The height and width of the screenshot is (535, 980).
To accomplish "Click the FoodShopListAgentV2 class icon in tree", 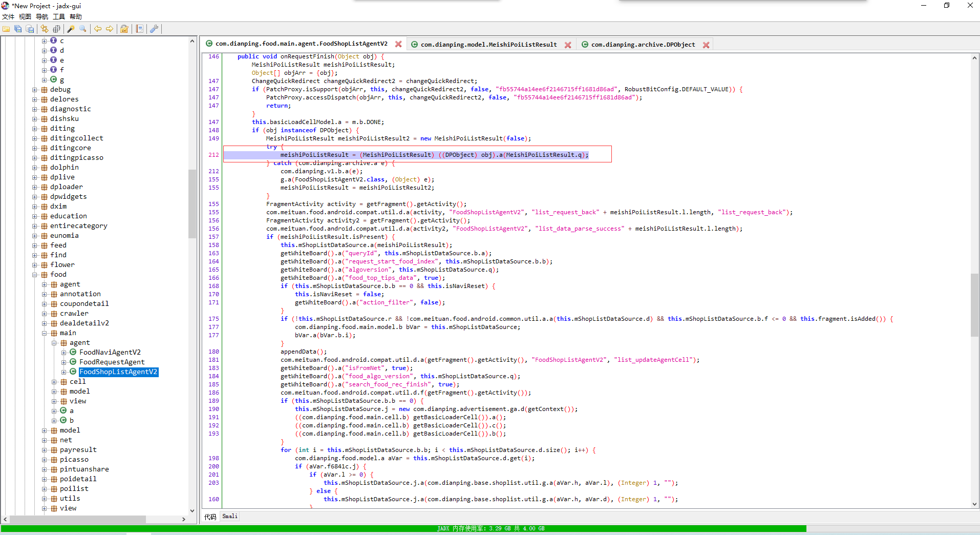I will click(x=73, y=372).
